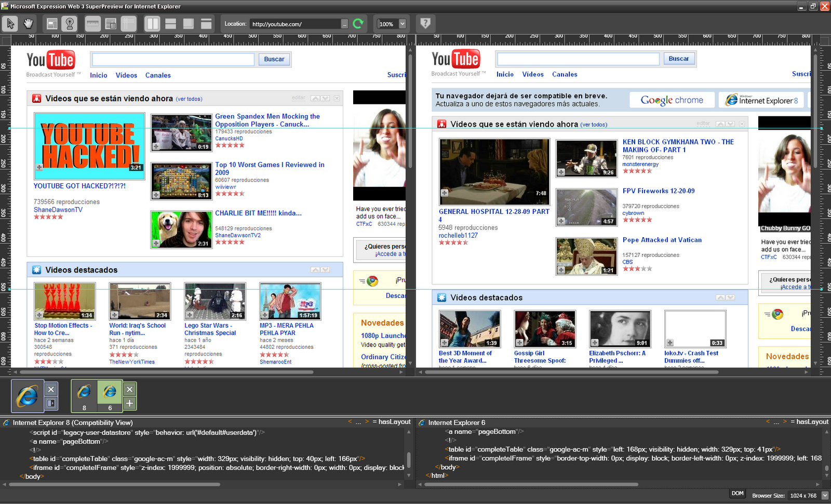Screen dimensions: 831x504
Task: Click the Location URL field
Action: click(x=295, y=24)
